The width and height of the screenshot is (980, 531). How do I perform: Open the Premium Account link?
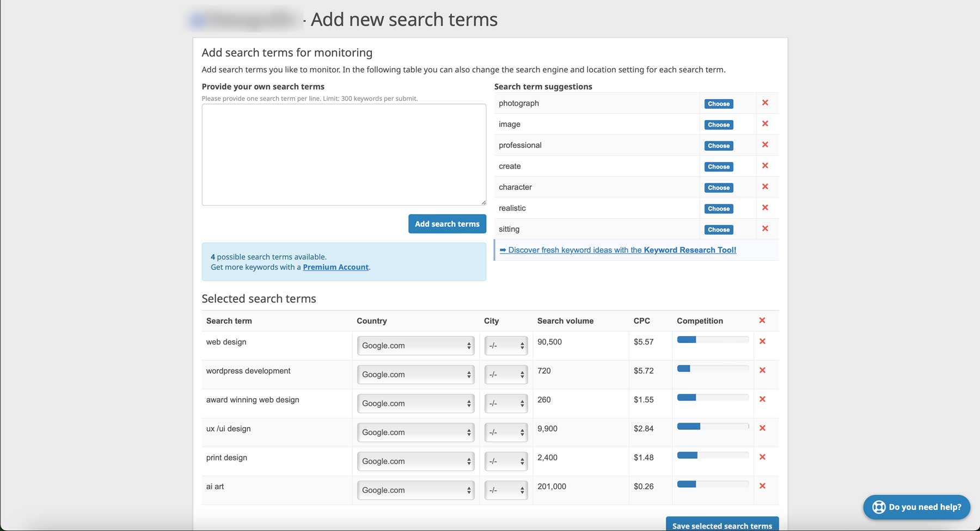335,267
